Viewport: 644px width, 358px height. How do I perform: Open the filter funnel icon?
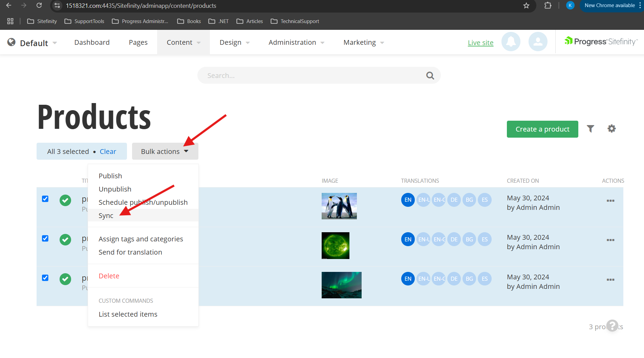coord(591,129)
